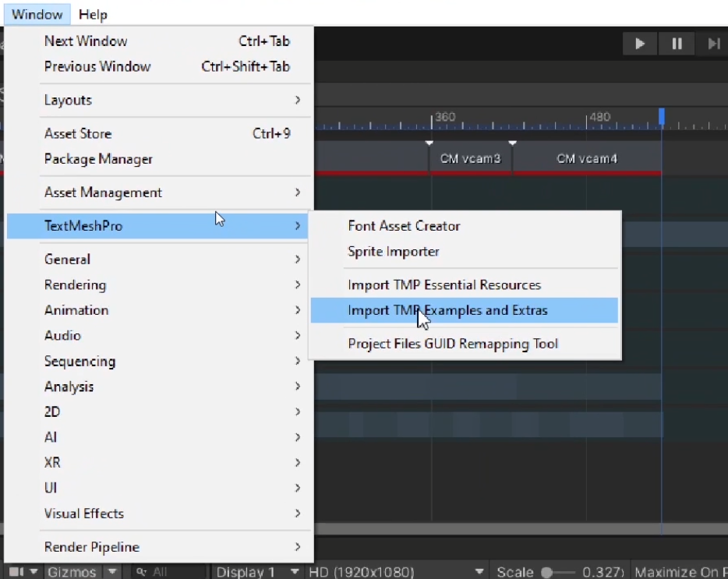The width and height of the screenshot is (728, 579).
Task: Open Sprite Importer from submenu
Action: click(394, 252)
